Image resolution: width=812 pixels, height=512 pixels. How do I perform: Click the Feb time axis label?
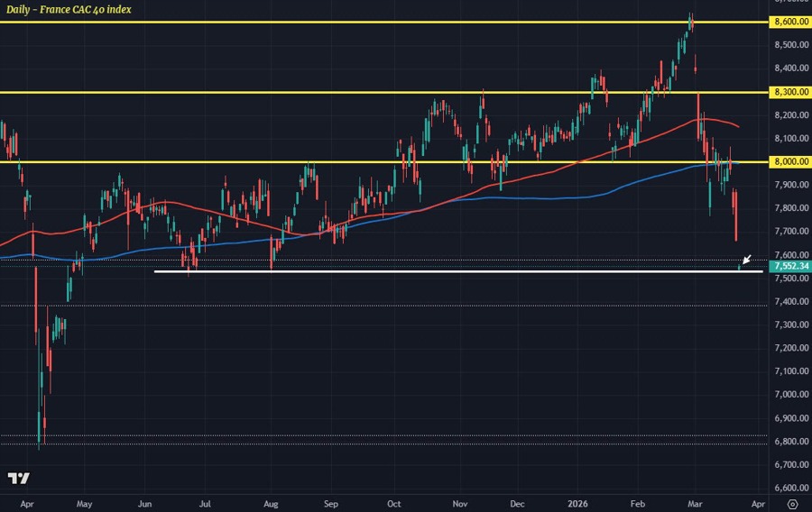pos(638,504)
